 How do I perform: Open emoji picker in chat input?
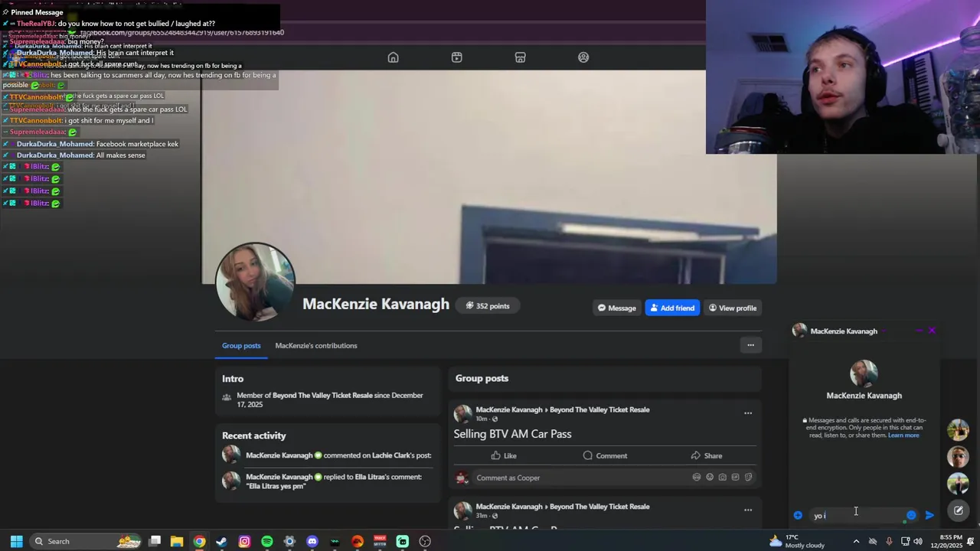click(911, 515)
